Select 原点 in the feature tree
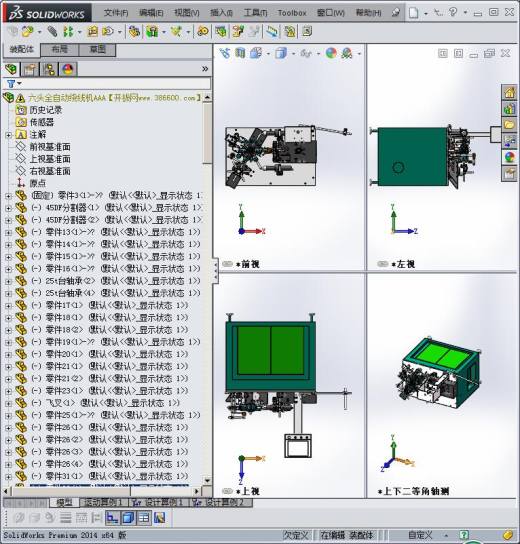520x544 pixels. [x=37, y=183]
